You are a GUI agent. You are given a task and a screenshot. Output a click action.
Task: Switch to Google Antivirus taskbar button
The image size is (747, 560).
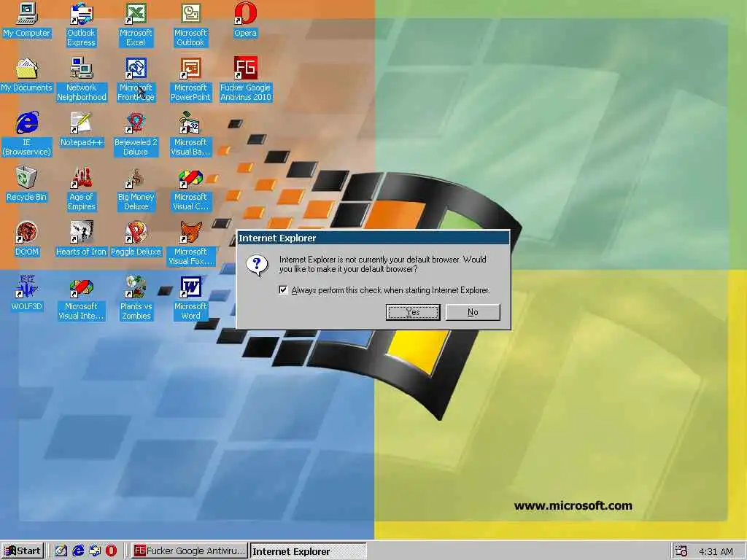coord(190,551)
